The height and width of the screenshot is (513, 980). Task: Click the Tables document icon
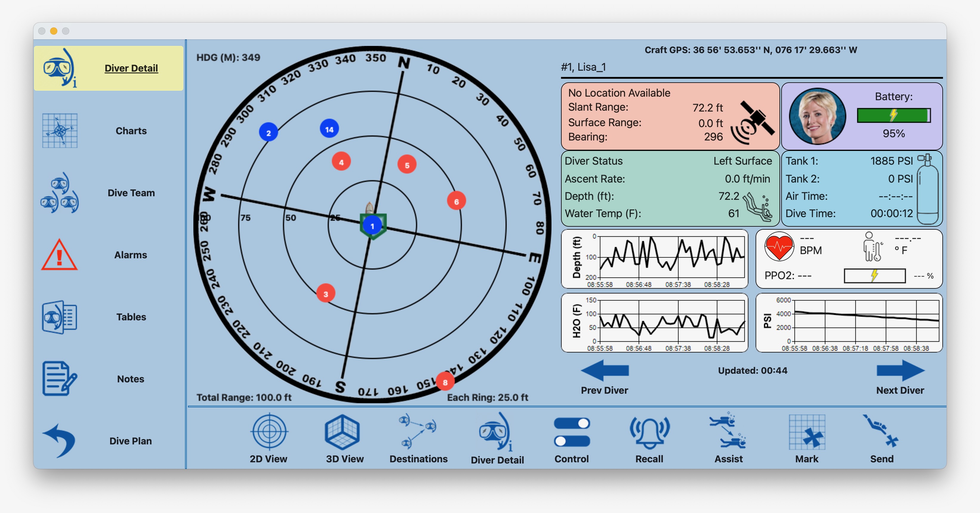pos(60,317)
